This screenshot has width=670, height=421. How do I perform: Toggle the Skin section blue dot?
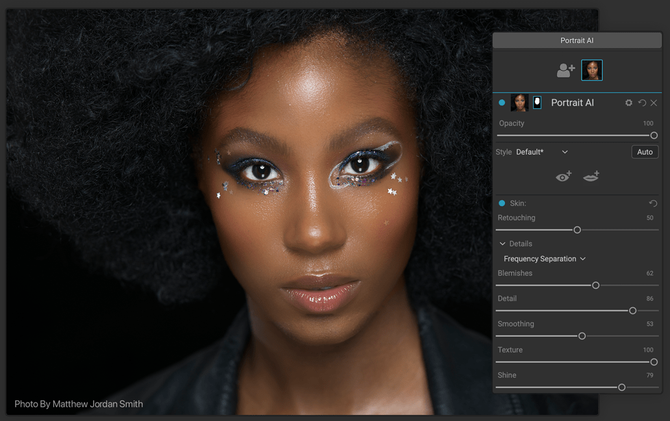tap(502, 203)
